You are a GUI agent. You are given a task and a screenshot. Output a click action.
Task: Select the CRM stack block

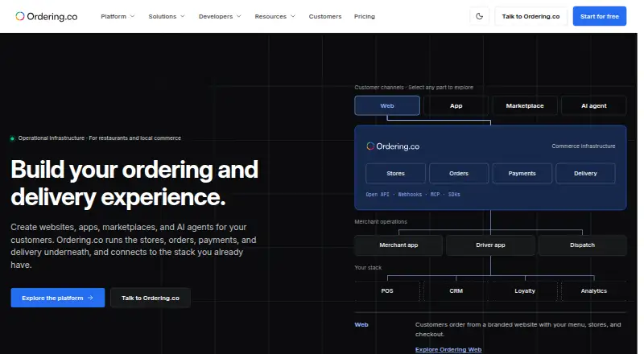point(456,290)
